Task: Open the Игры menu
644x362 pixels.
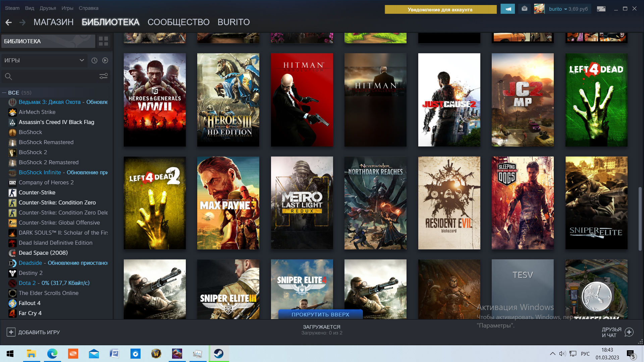Action: coord(67,8)
